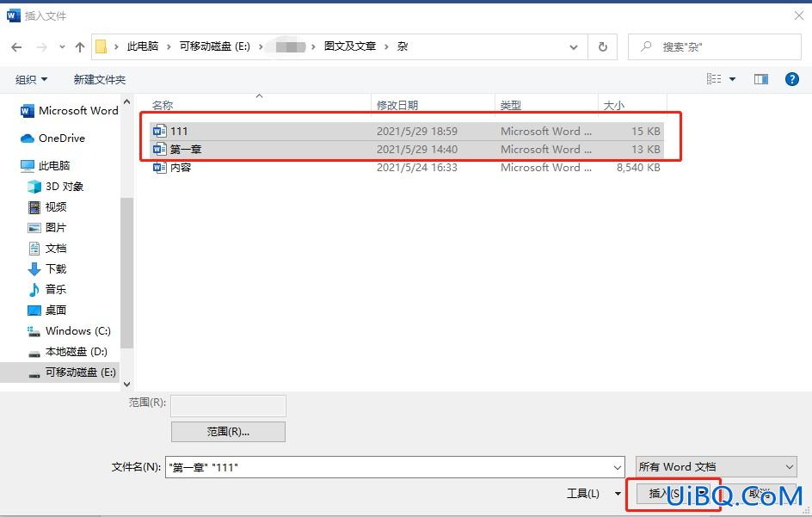Click navigation pane scroll up arrow

pos(127,102)
